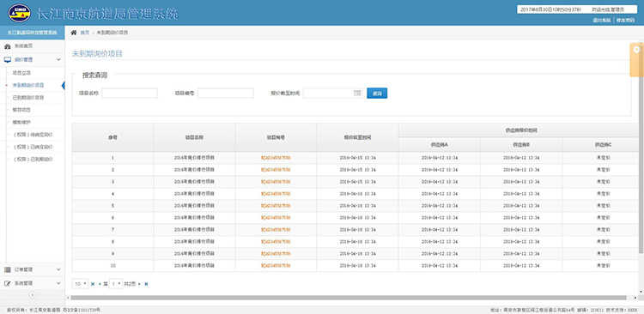The width and height of the screenshot is (644, 314).
Task: Click the system logo in the header
Action: [x=19, y=13]
